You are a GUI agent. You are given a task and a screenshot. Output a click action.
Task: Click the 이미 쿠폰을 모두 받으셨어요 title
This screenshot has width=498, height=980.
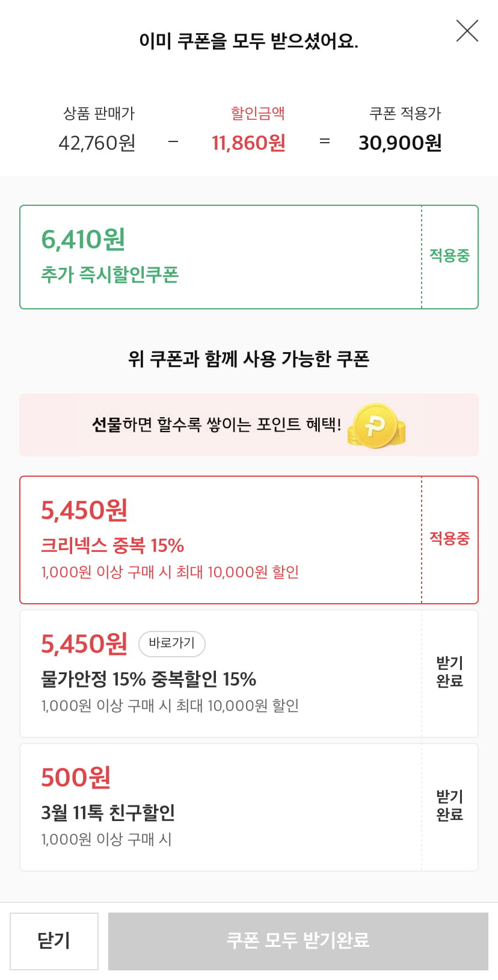[x=249, y=41]
